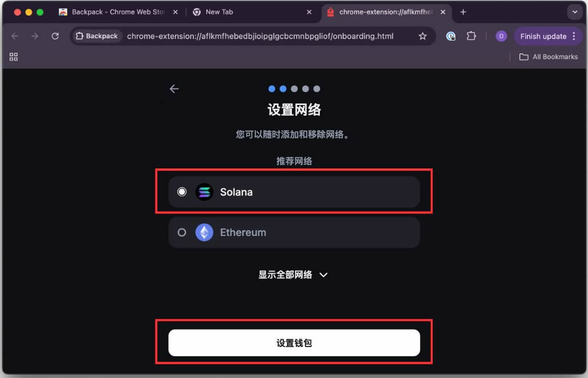Select the Ethereum radio button
588x378 pixels.
coord(182,232)
